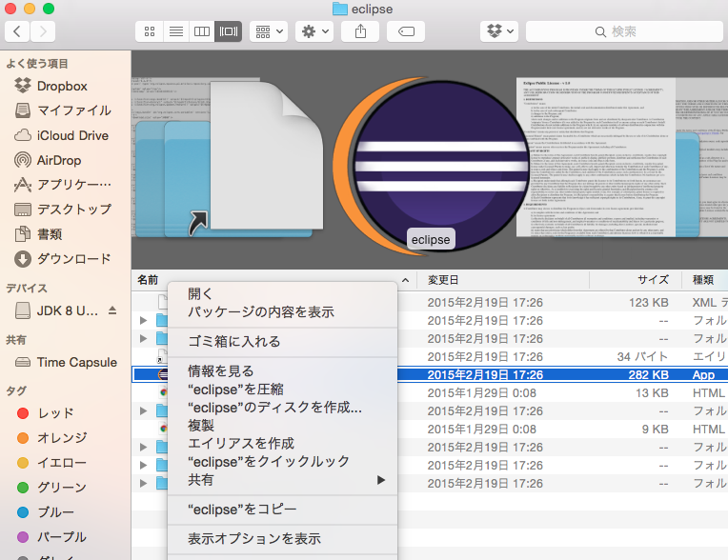Screen dimensions: 728x560
Task: Expand the folder between the two HTML files
Action: pyautogui.click(x=144, y=411)
